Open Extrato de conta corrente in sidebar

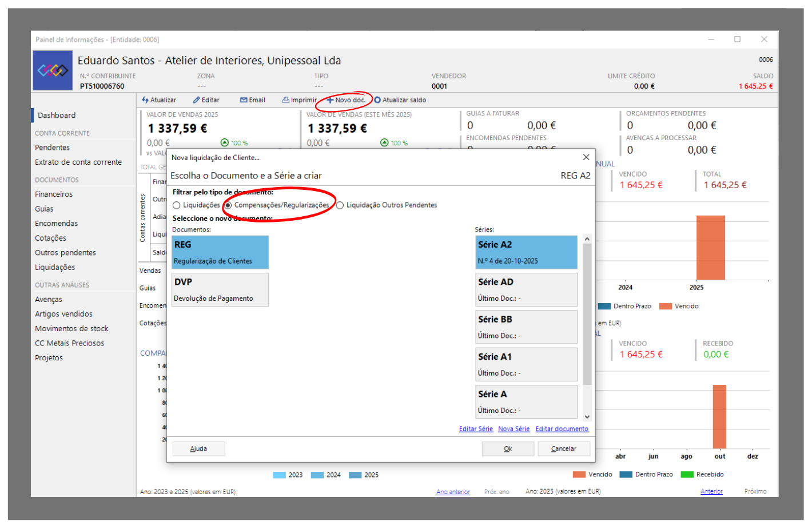coord(78,162)
